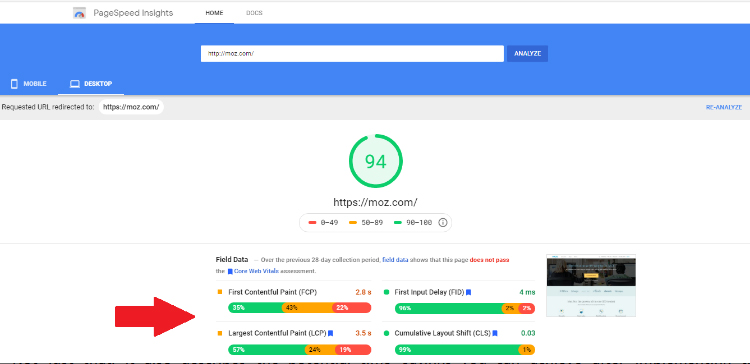This screenshot has height=364, width=750.
Task: Open the DOCS tab
Action: click(254, 13)
